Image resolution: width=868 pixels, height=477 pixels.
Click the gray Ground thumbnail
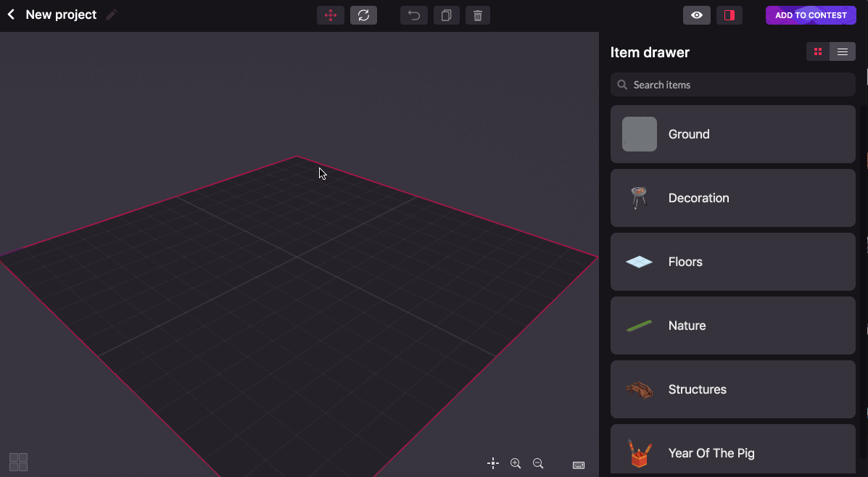click(640, 134)
